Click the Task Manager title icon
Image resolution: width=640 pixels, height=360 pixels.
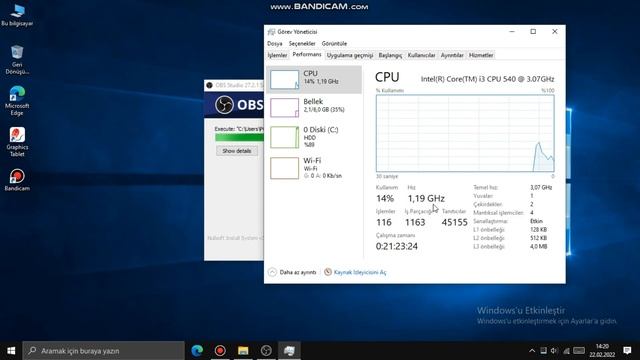click(271, 32)
